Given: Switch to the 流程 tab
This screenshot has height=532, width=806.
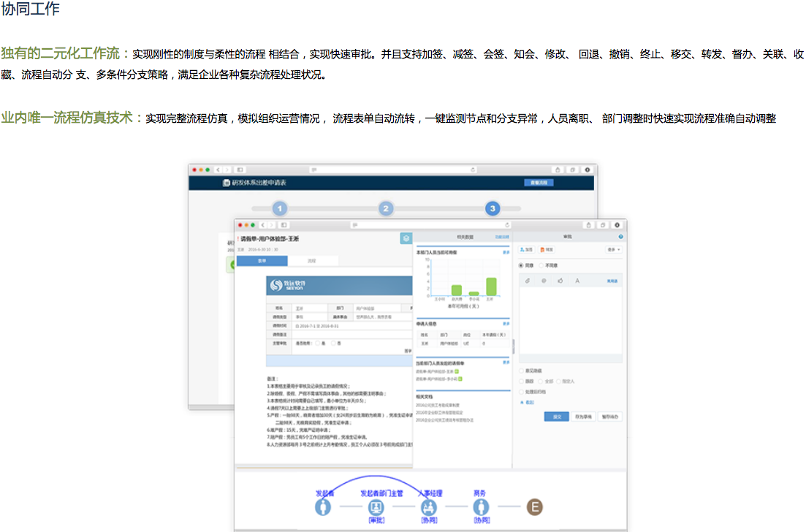Looking at the screenshot, I should [312, 261].
